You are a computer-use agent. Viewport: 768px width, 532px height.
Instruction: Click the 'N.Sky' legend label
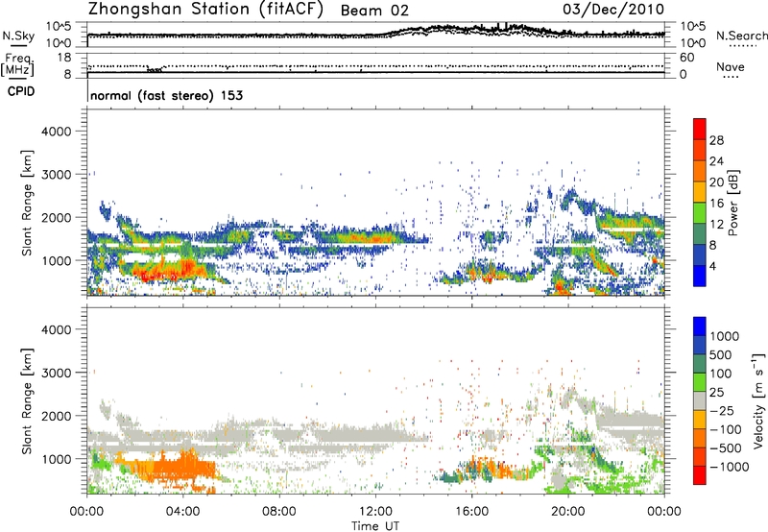(x=18, y=36)
